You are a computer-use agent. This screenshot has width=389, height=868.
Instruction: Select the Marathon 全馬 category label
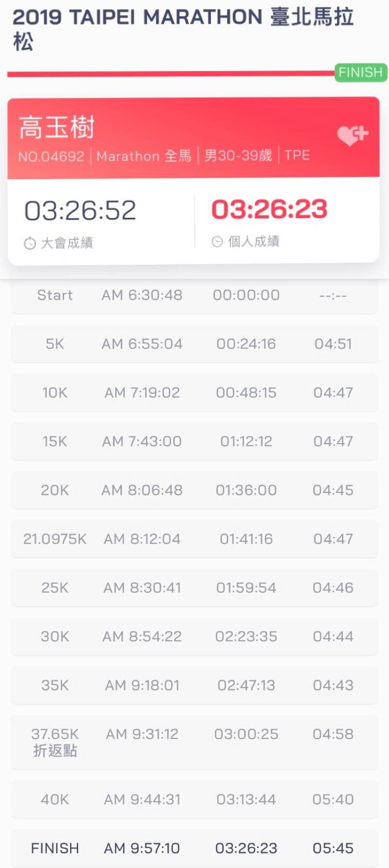coord(144,156)
